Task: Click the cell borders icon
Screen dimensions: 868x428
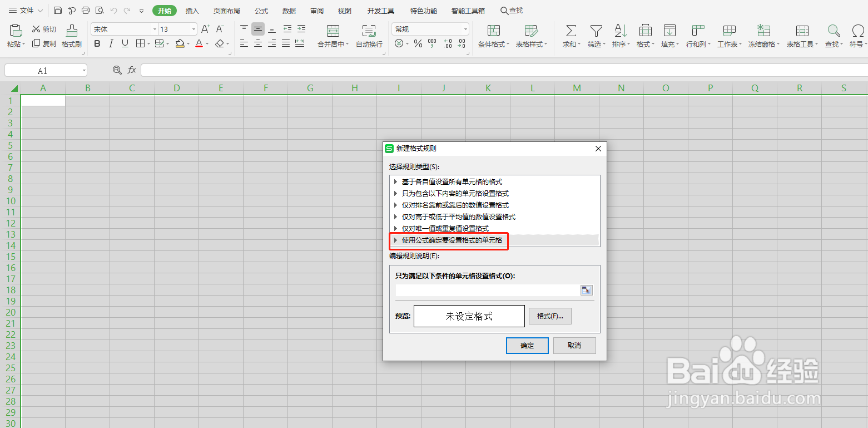Action: click(x=140, y=43)
